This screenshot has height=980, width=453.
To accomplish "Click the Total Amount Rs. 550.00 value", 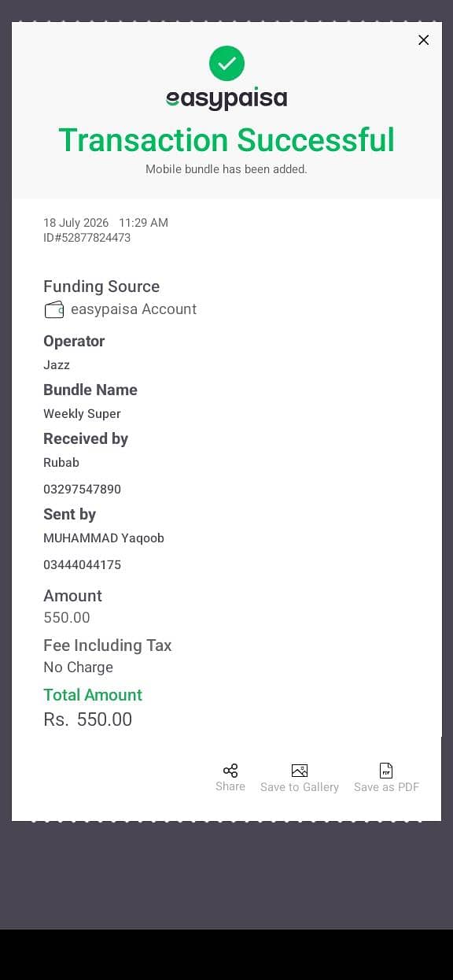I will [x=87, y=719].
